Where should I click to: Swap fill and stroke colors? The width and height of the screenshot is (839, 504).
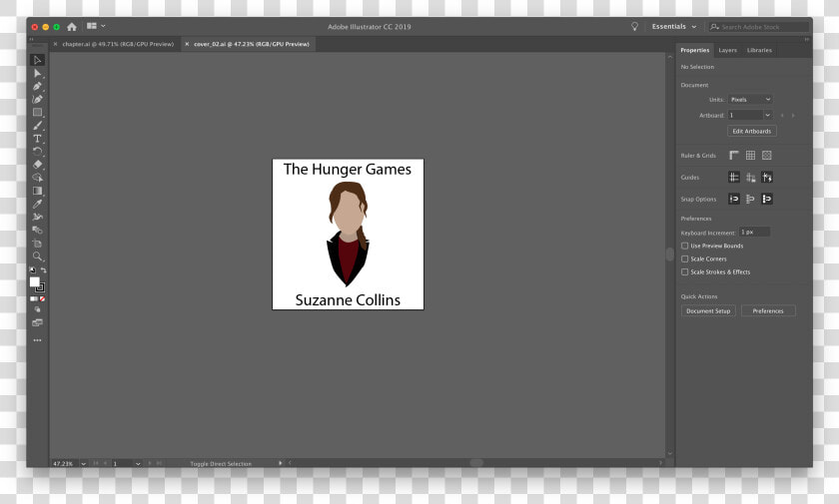(x=43, y=269)
